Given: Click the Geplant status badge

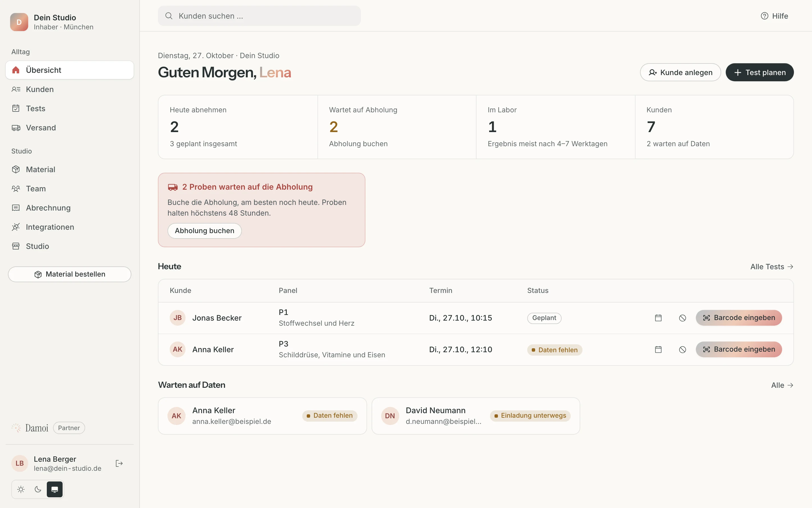Looking at the screenshot, I should coord(544,318).
